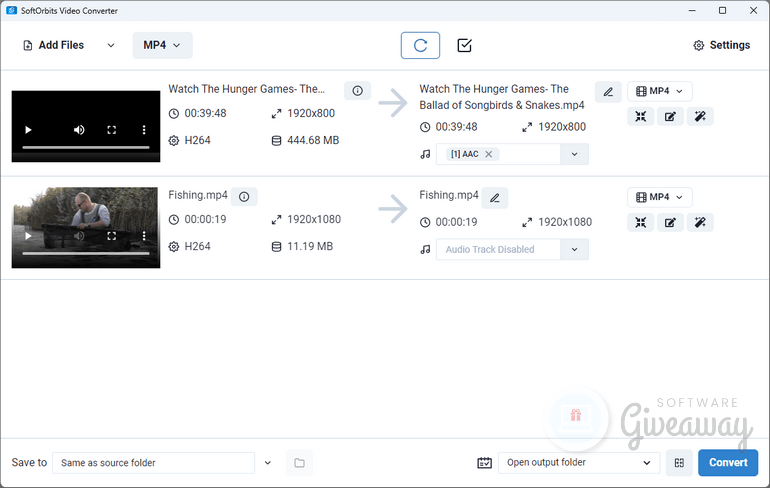Click the crop/compress icon for Hunger Games

tap(641, 116)
